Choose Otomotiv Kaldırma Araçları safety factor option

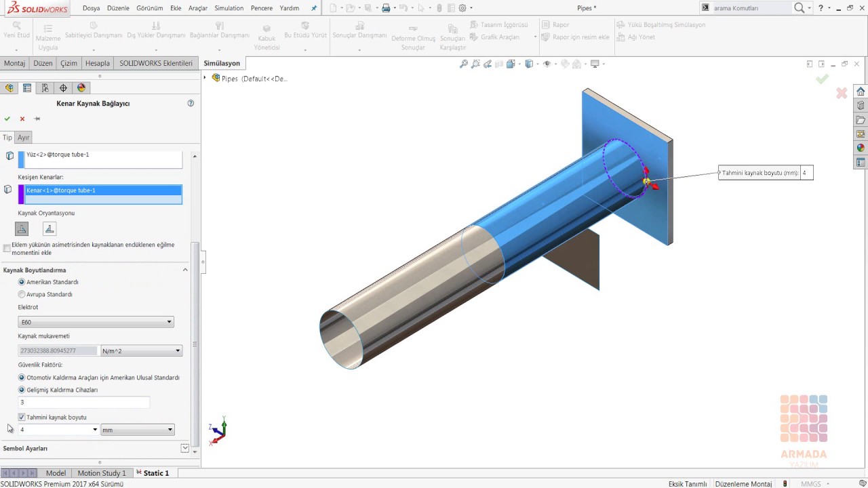click(x=22, y=378)
